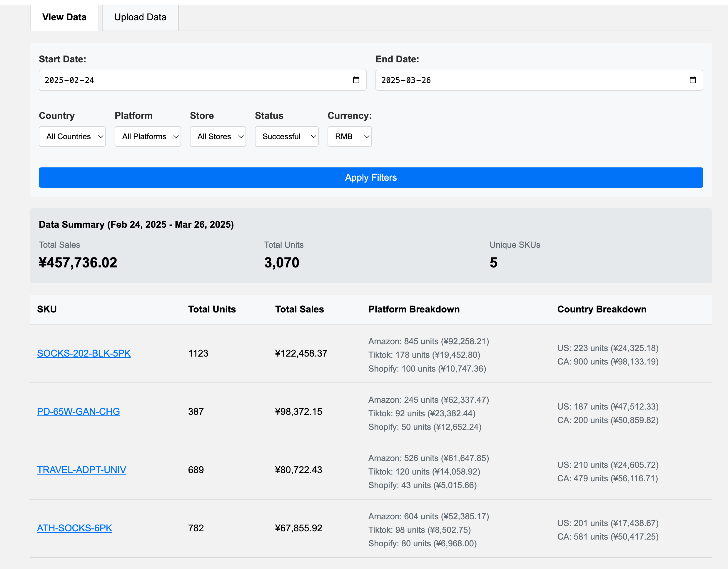
Task: Click Amazon: 604 units (¥52,385.17) line
Action: (429, 516)
